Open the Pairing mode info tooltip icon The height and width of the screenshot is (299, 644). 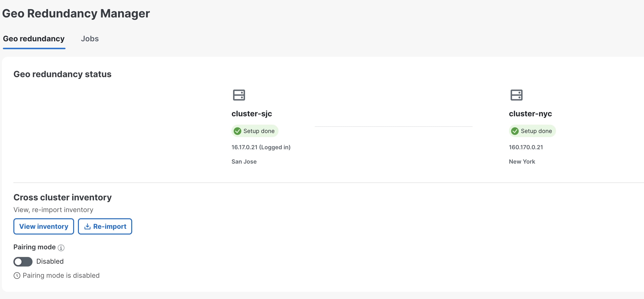(61, 248)
